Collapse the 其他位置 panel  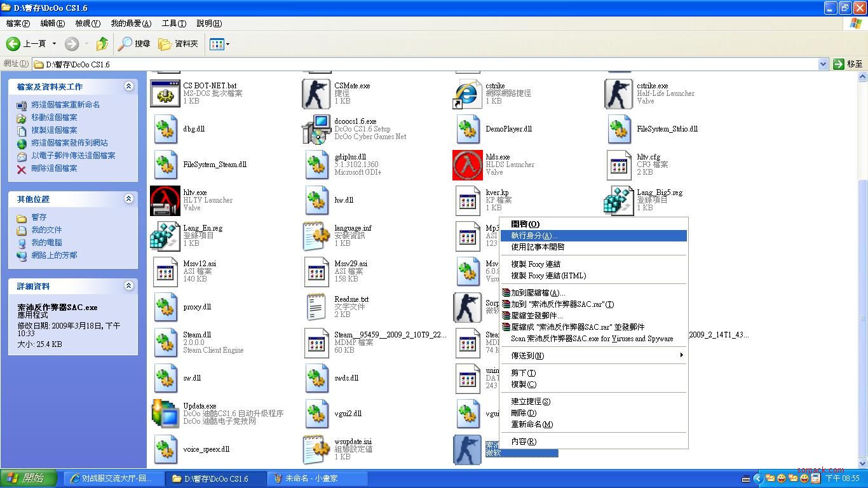coord(128,199)
